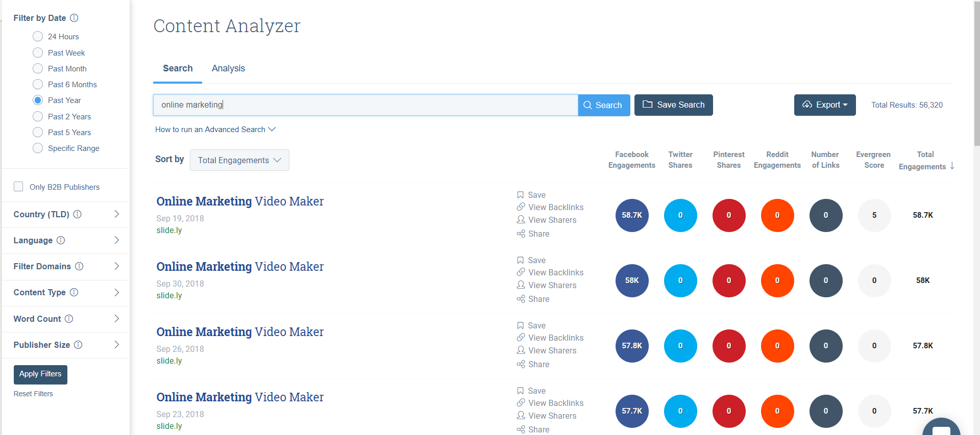The width and height of the screenshot is (980, 435).
Task: Click the Reddit engagements circle in Sep 19 row
Action: (x=777, y=215)
